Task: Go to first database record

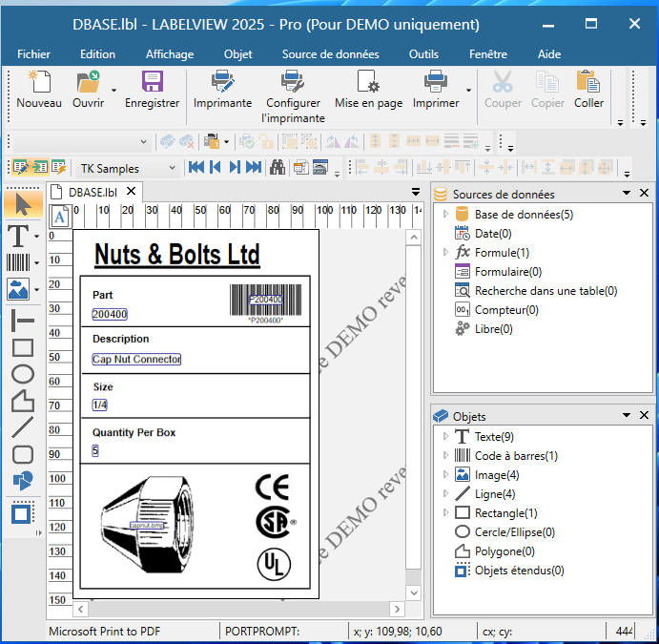Action: pos(196,167)
